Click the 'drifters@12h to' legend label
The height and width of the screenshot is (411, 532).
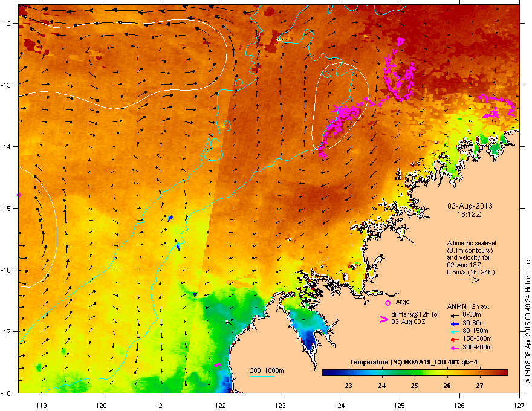coord(414,315)
